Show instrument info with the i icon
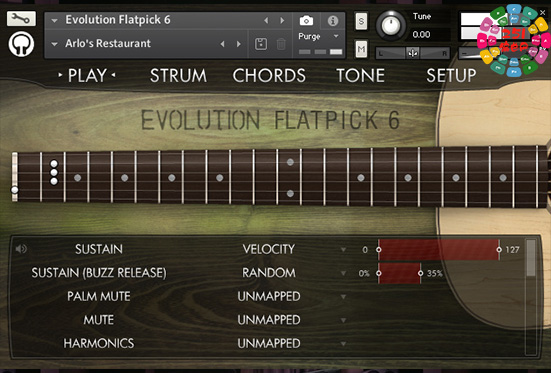 click(x=332, y=21)
